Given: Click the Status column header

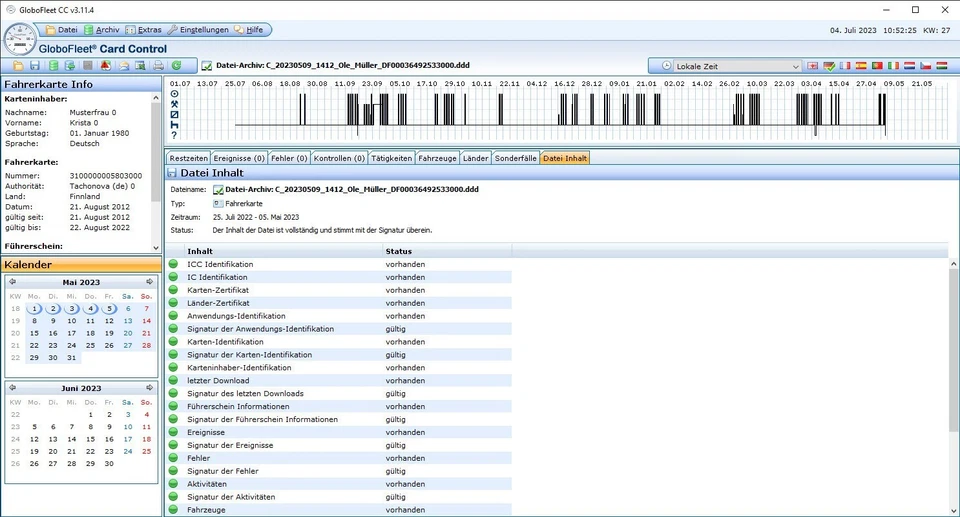Looking at the screenshot, I should (399, 251).
